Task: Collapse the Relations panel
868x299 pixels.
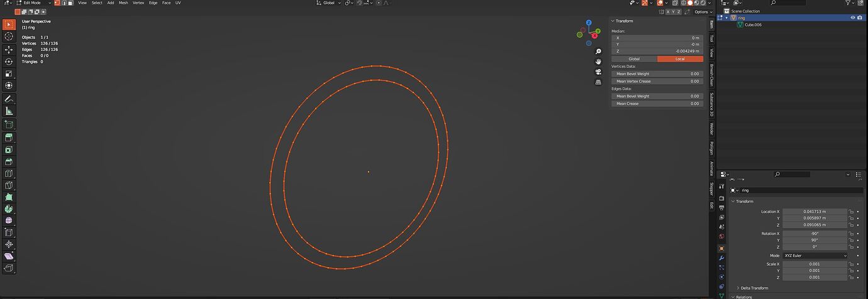Action: point(742,296)
